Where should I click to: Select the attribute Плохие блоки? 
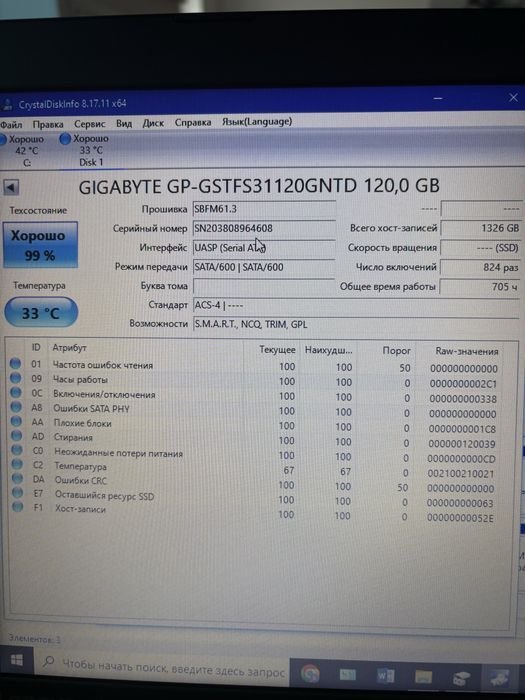point(83,423)
